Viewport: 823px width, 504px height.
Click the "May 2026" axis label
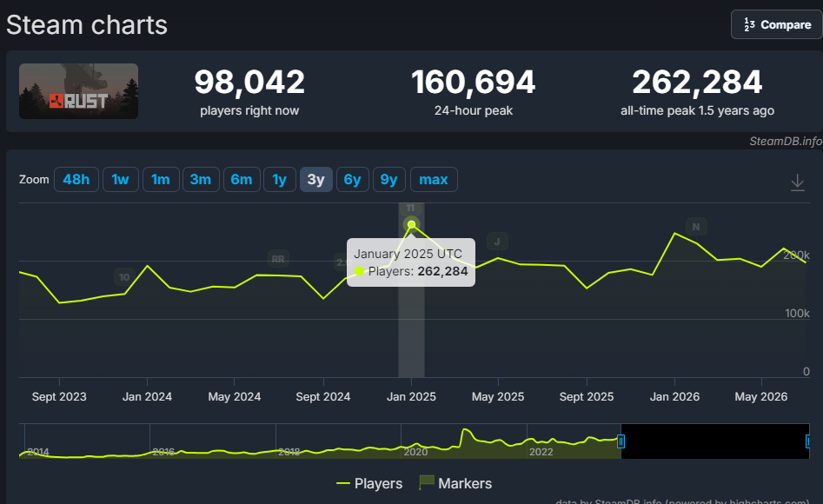[x=761, y=396]
